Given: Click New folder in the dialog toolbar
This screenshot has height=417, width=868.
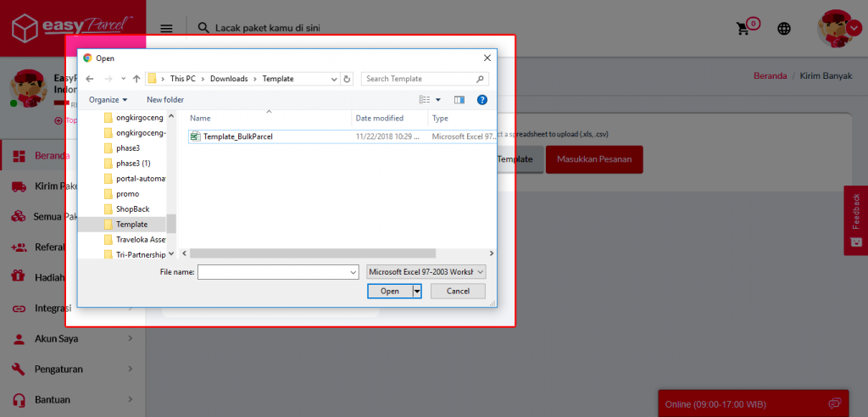Looking at the screenshot, I should pyautogui.click(x=165, y=100).
